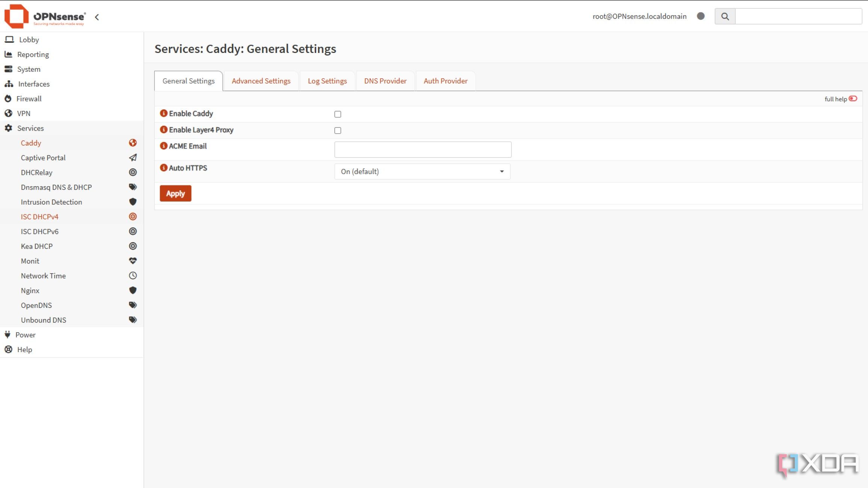The width and height of the screenshot is (868, 488).
Task: Click the tags icon beside OpenDNS
Action: tap(133, 305)
